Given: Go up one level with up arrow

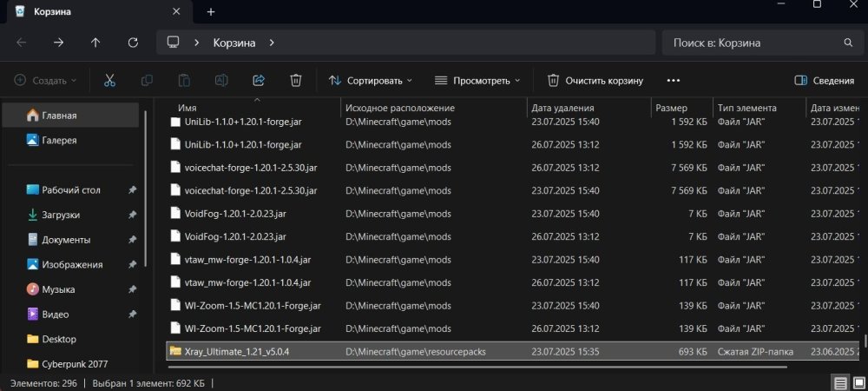Looking at the screenshot, I should click(x=95, y=43).
